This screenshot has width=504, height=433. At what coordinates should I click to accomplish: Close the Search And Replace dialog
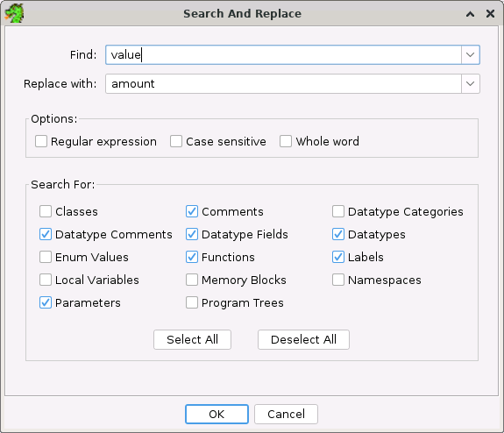coord(490,13)
